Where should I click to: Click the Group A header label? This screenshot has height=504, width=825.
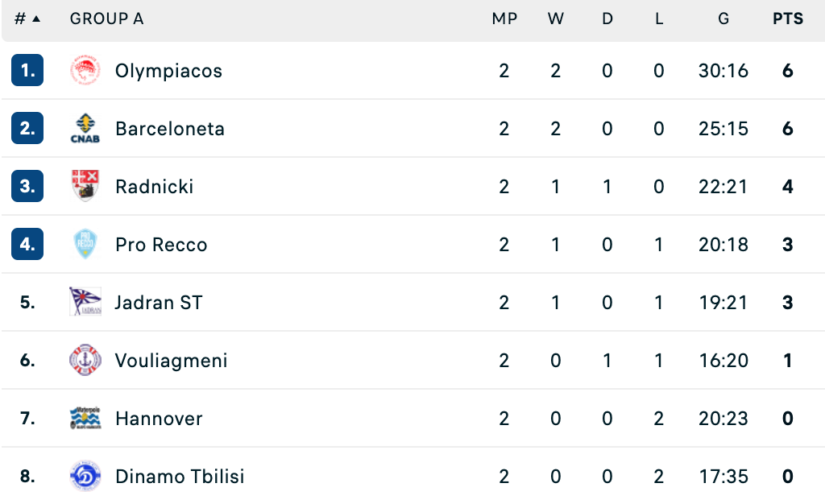106,19
